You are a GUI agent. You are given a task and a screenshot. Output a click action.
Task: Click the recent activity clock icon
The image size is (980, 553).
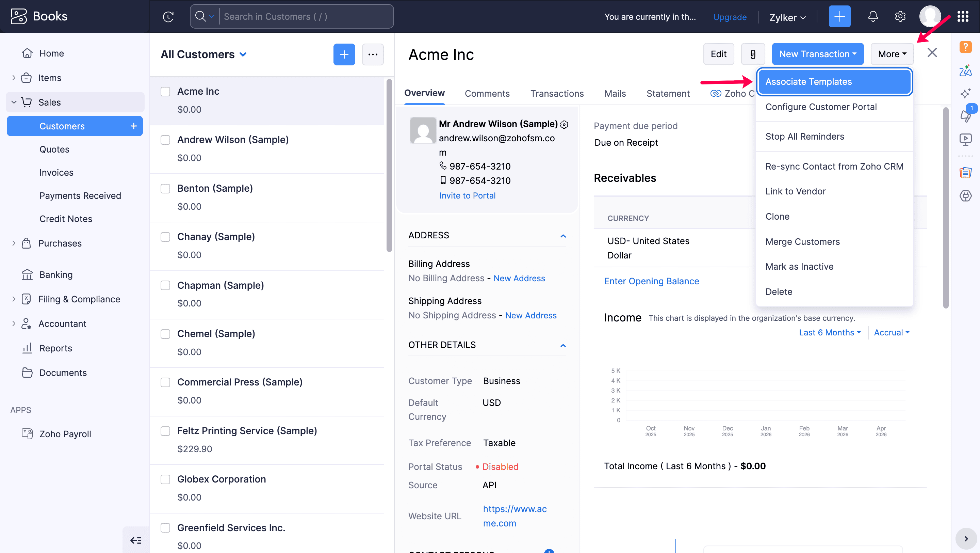coord(168,16)
